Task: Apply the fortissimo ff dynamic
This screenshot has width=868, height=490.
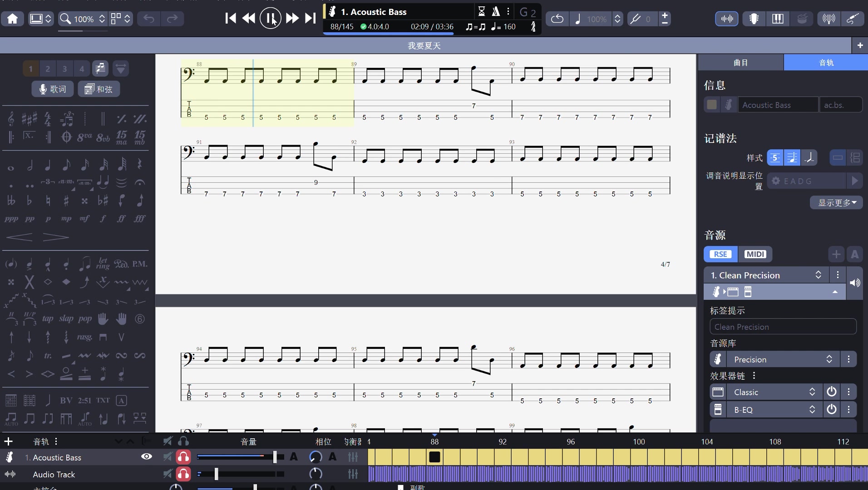Action: click(121, 218)
